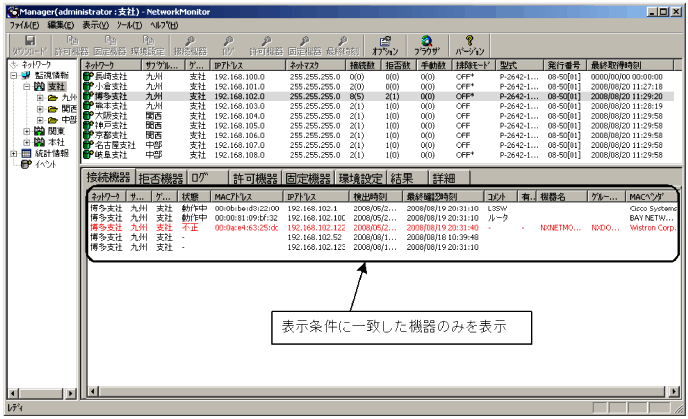Viewport: 688px width, 419px height.
Task: Select the 接続機器 tab
Action: pyautogui.click(x=108, y=177)
